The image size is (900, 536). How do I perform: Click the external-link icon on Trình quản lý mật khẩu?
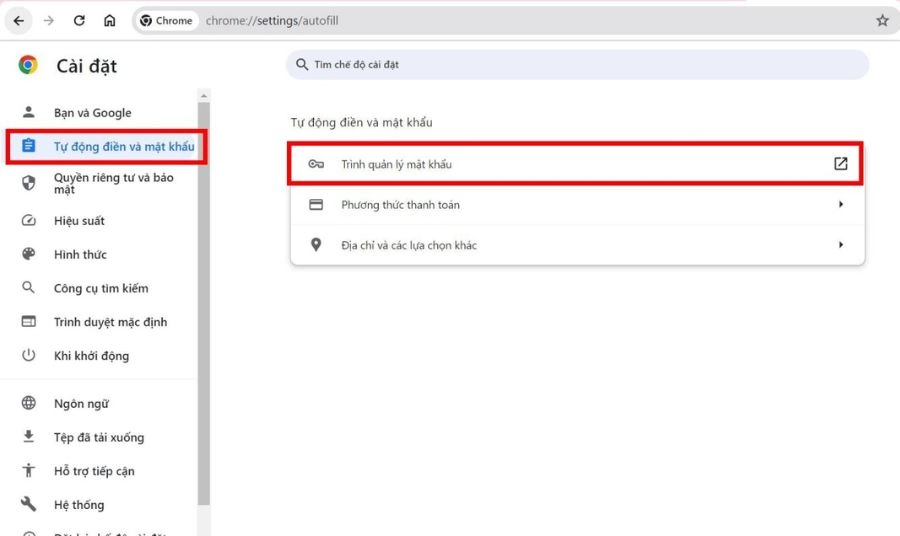840,164
